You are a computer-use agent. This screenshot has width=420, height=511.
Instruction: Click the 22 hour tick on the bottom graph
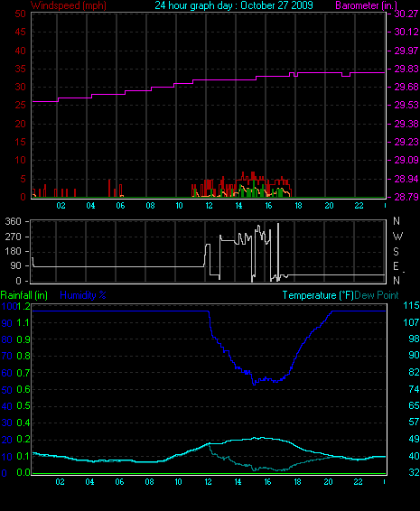pos(358,482)
